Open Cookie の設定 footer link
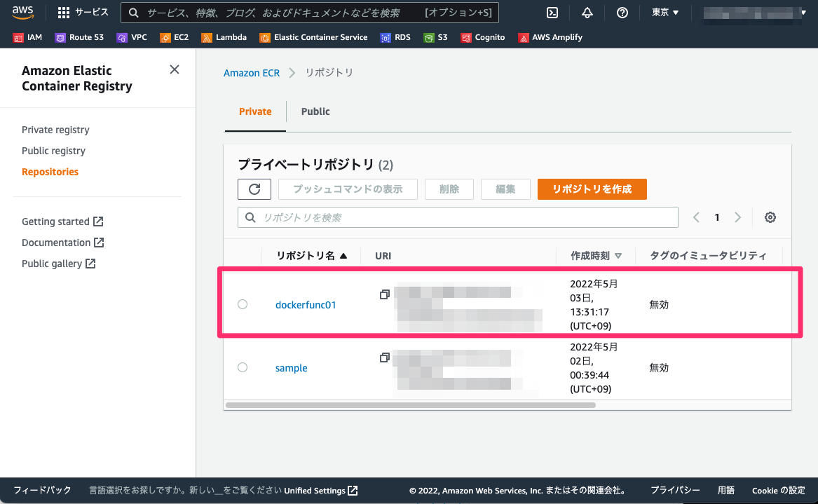Viewport: 818px width, 504px height. (778, 491)
